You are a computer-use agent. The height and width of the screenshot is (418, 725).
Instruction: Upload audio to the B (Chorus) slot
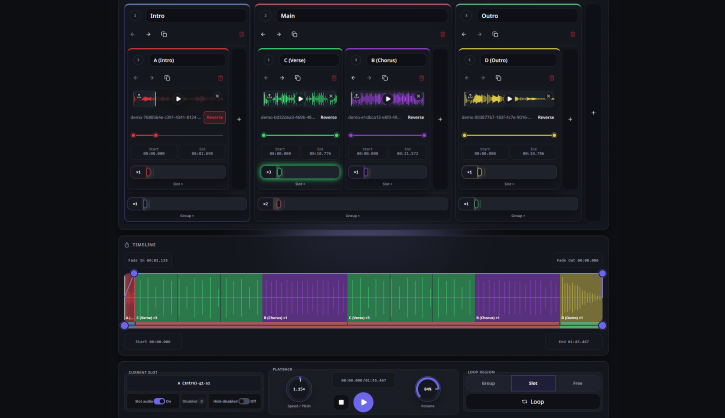pos(356,96)
